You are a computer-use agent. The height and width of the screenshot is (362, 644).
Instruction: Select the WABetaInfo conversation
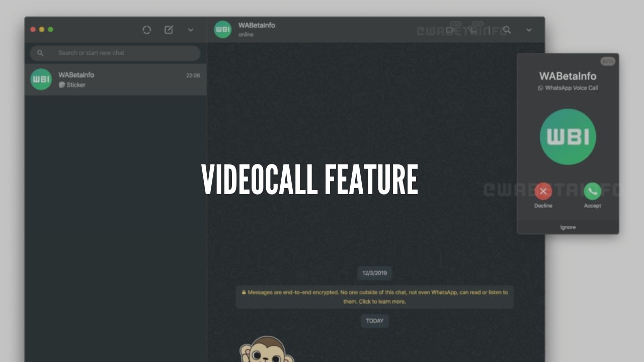click(115, 79)
